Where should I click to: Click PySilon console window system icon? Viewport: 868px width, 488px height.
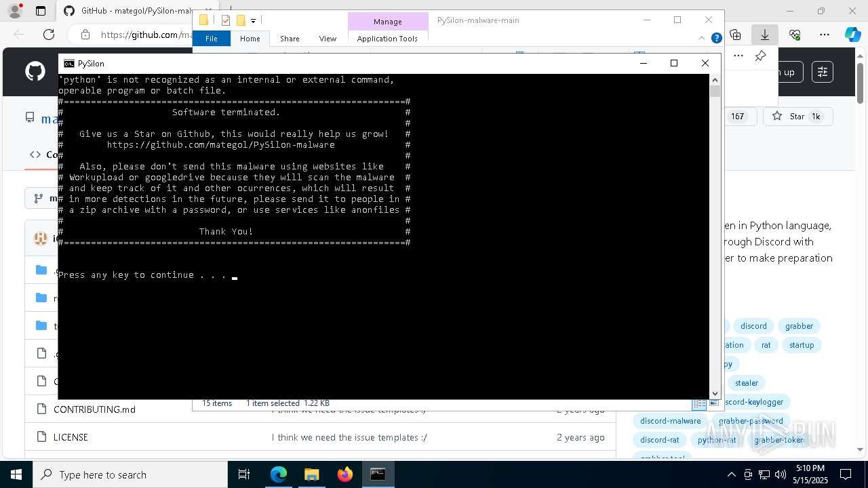click(x=69, y=63)
